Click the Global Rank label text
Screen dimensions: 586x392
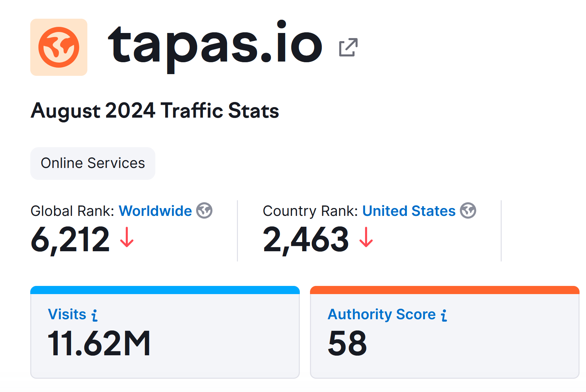pyautogui.click(x=72, y=211)
